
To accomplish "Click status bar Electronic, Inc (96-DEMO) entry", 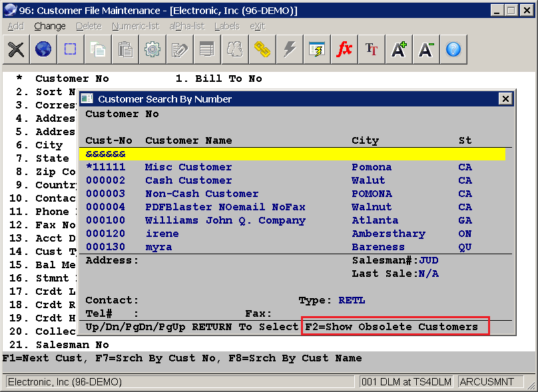I will tap(180, 382).
